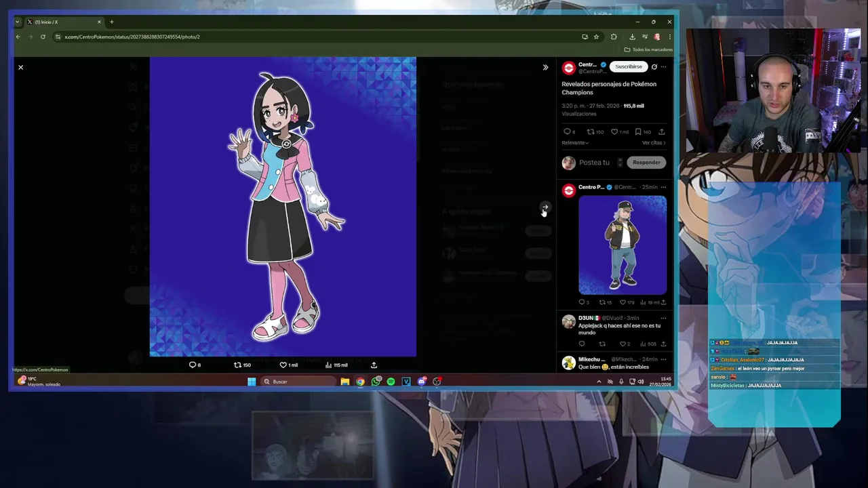Open Chrome three-dot menu
Image resolution: width=868 pixels, height=488 pixels.
coord(669,37)
